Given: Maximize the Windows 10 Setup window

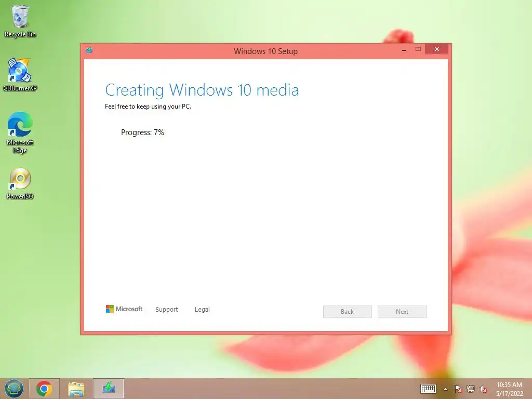Looking at the screenshot, I should tap(418, 49).
